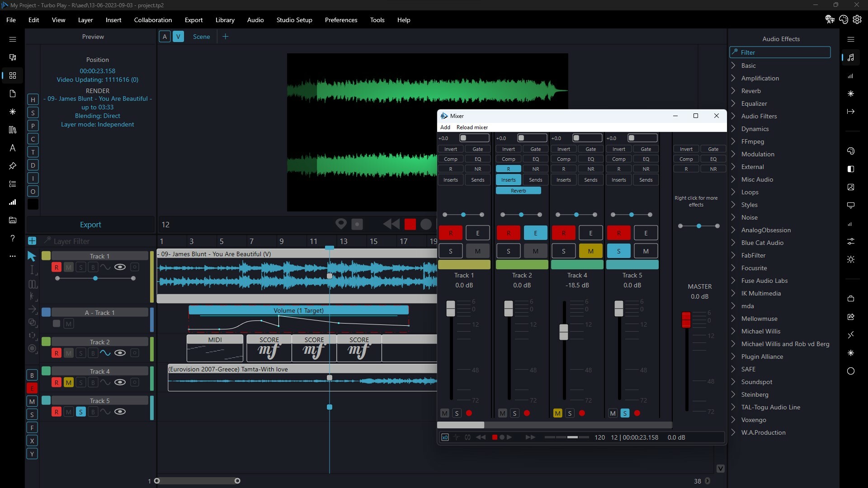The height and width of the screenshot is (488, 868).
Task: Toggle visibility of Track 1 with its eye icon
Action: (x=120, y=267)
